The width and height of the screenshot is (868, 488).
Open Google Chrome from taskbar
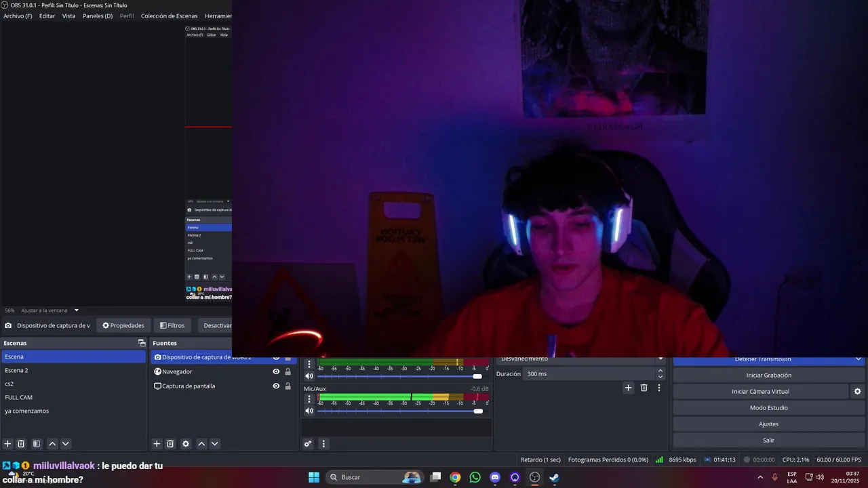click(x=455, y=477)
